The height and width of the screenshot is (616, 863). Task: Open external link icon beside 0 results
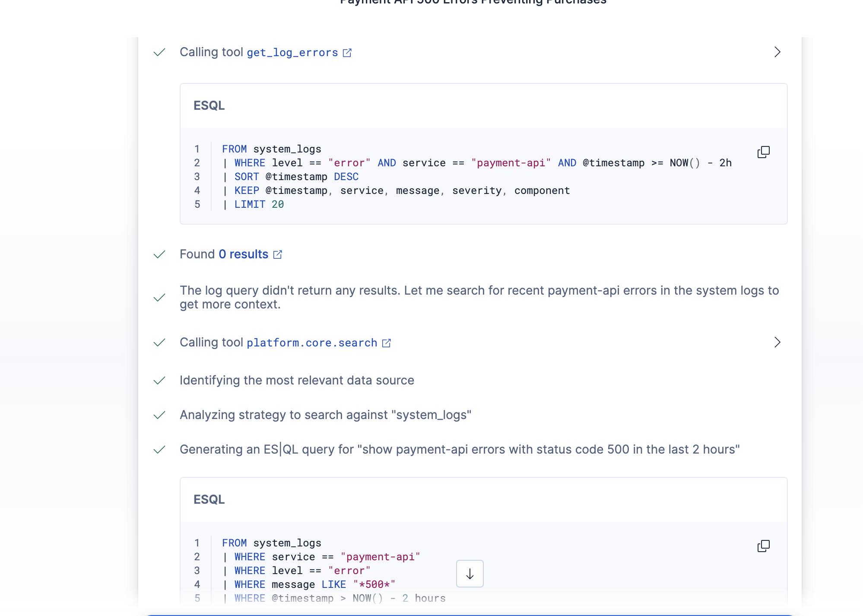[278, 255]
